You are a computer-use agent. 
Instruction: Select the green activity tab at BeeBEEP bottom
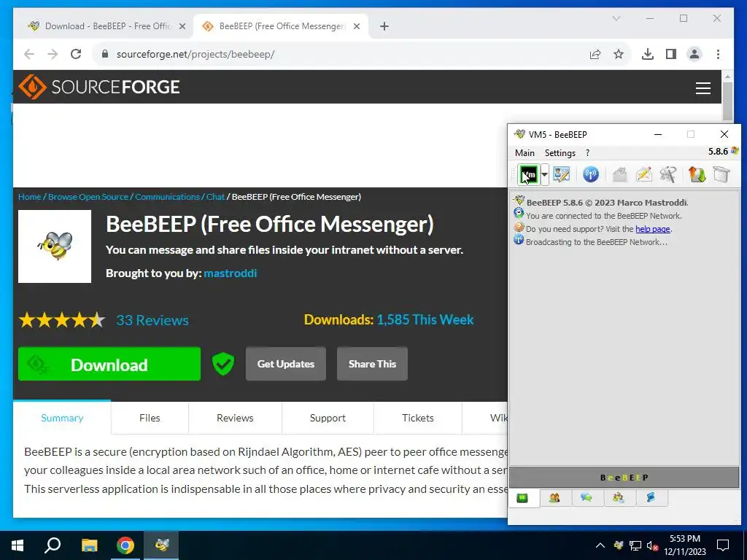click(522, 498)
